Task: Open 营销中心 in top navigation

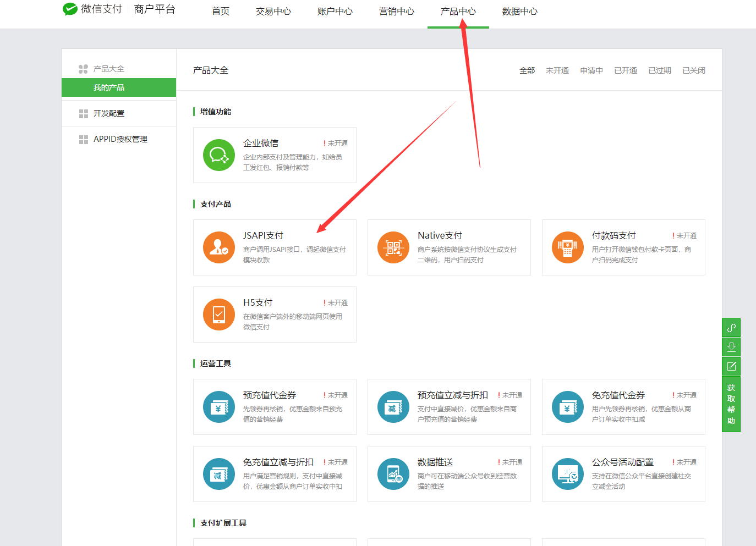Action: 397,11
